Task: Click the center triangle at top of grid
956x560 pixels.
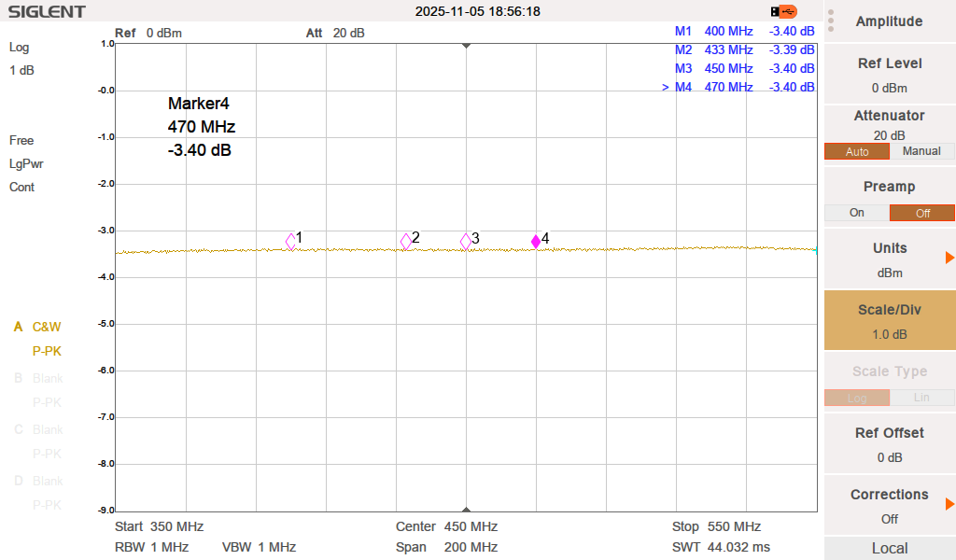Action: [466, 46]
